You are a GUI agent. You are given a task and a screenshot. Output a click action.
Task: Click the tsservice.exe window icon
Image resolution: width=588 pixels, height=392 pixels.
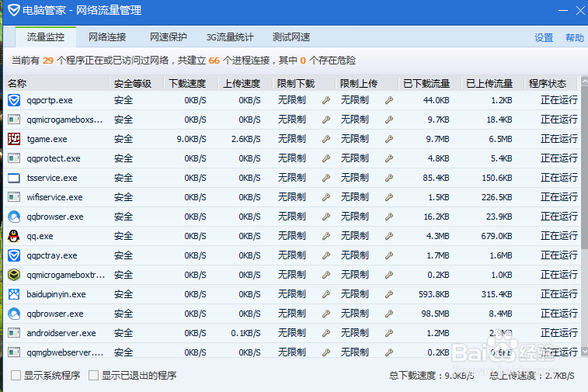pos(14,178)
